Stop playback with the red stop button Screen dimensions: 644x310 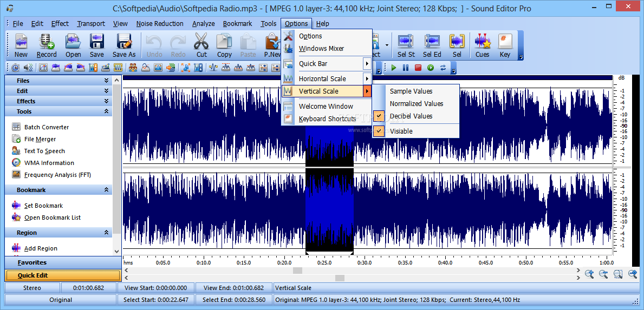(x=418, y=68)
